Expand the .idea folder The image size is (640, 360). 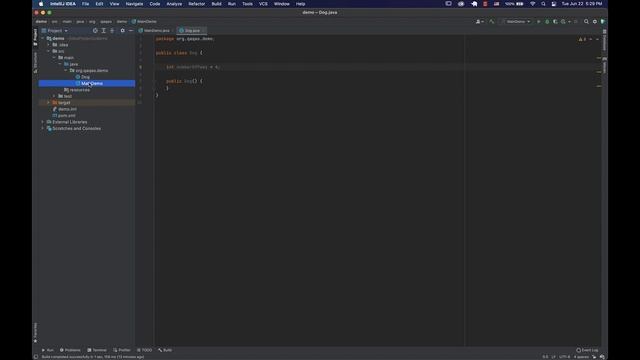click(49, 45)
